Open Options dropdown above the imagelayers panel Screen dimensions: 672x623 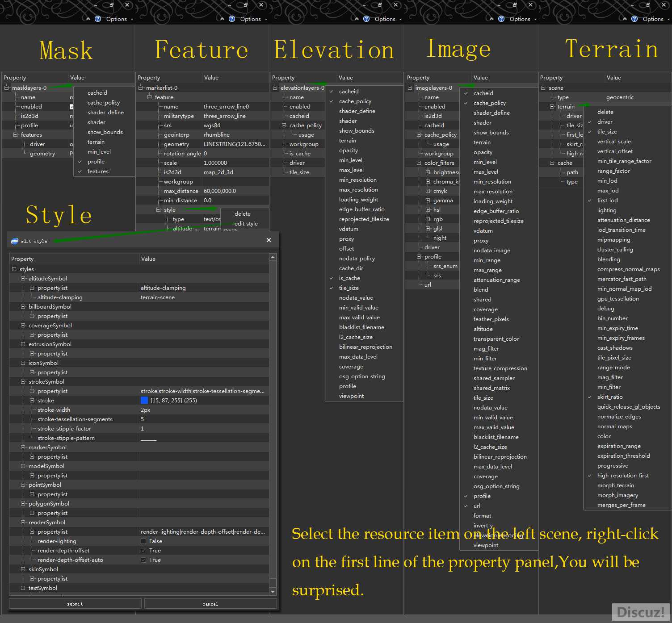click(523, 19)
